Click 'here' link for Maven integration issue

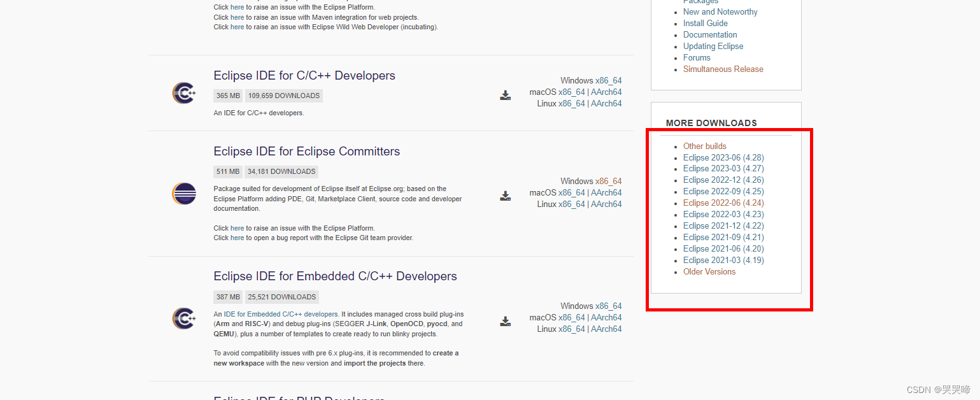237,17
